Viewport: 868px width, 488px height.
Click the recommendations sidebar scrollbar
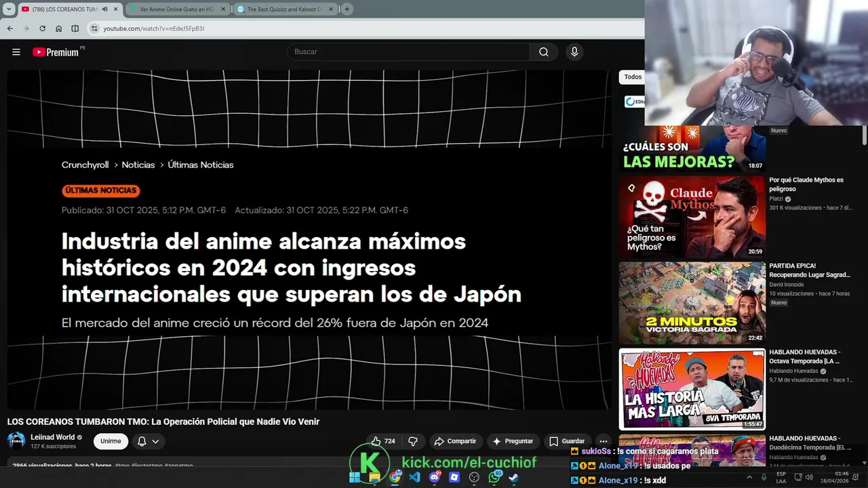point(865,136)
